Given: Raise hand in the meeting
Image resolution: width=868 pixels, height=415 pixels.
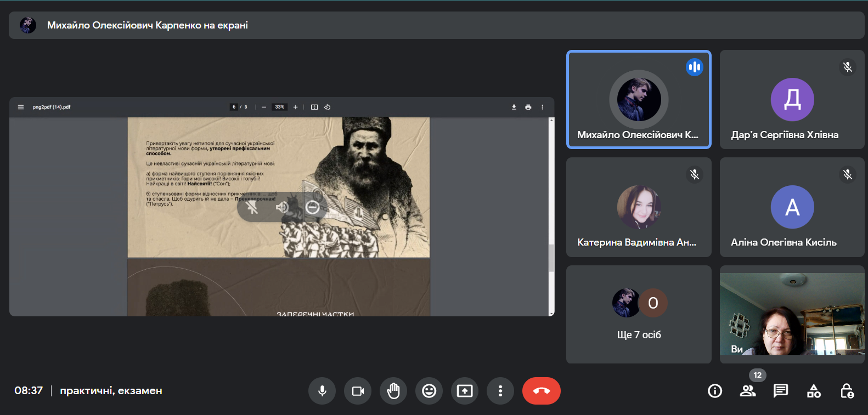Looking at the screenshot, I should pyautogui.click(x=393, y=391).
